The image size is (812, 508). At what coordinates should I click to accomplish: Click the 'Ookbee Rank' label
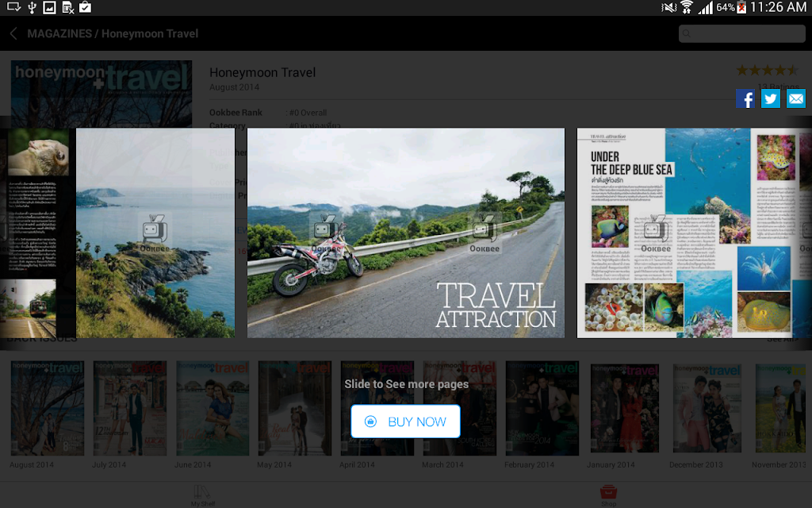pyautogui.click(x=236, y=113)
